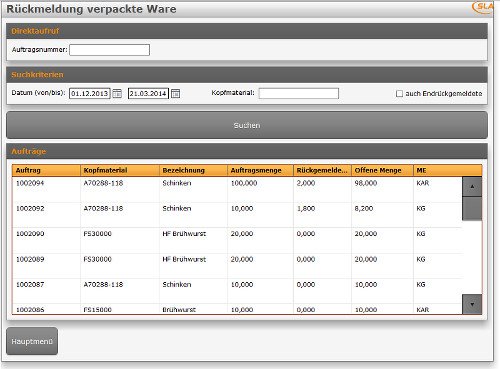
Task: Click Rückgemeldet value 2,000
Action: click(x=306, y=183)
